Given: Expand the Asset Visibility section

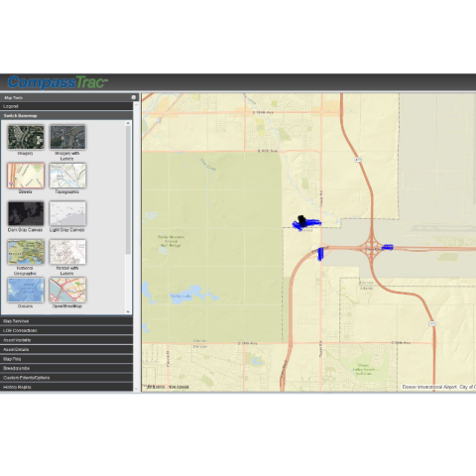Looking at the screenshot, I should coord(66,340).
